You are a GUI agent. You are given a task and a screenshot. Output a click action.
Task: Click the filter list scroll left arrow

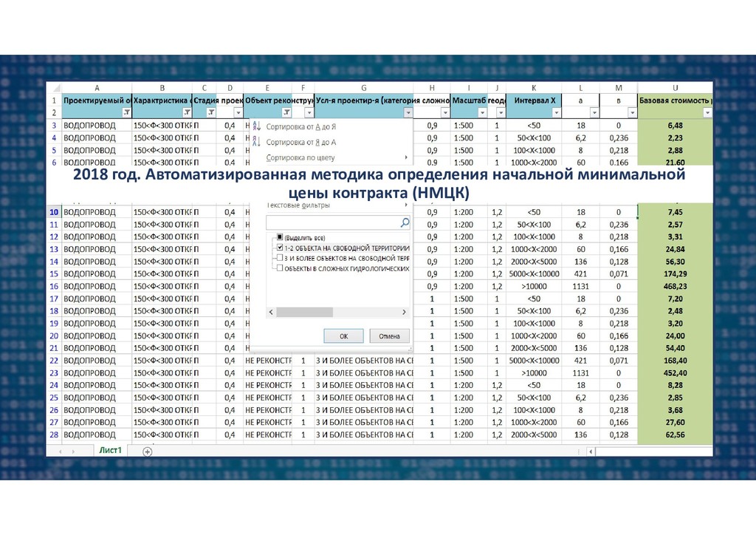[x=271, y=312]
